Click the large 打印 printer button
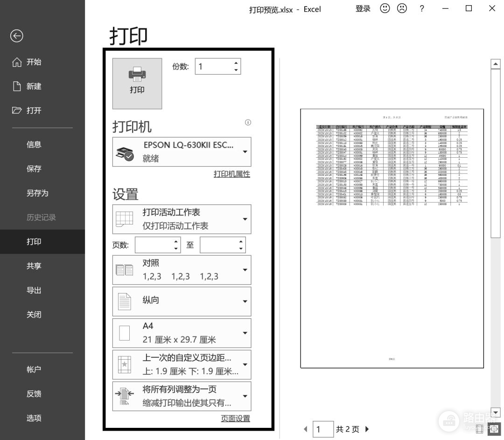 click(x=137, y=84)
